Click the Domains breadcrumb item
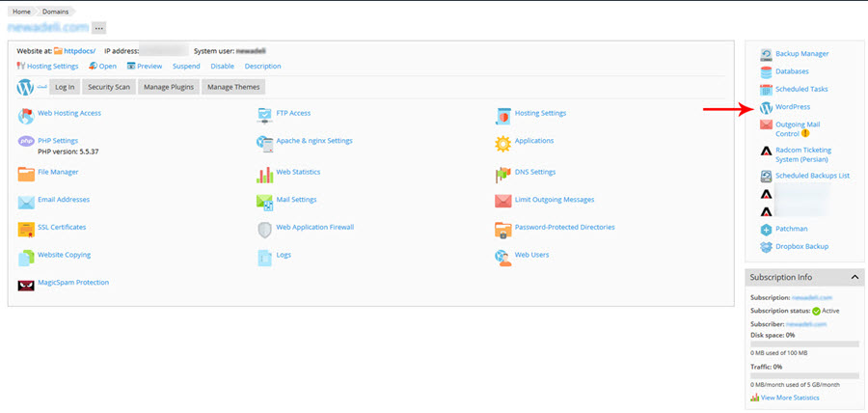Screen dimensions: 868x413 pos(54,11)
